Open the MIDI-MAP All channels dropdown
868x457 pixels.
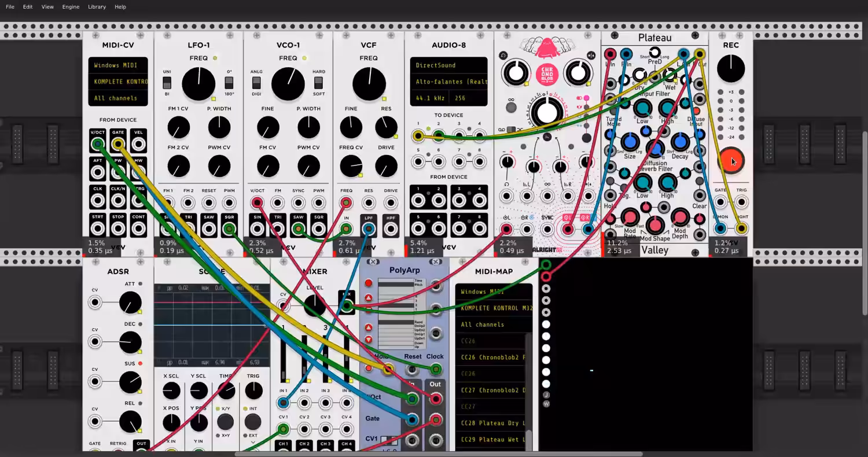click(x=494, y=325)
